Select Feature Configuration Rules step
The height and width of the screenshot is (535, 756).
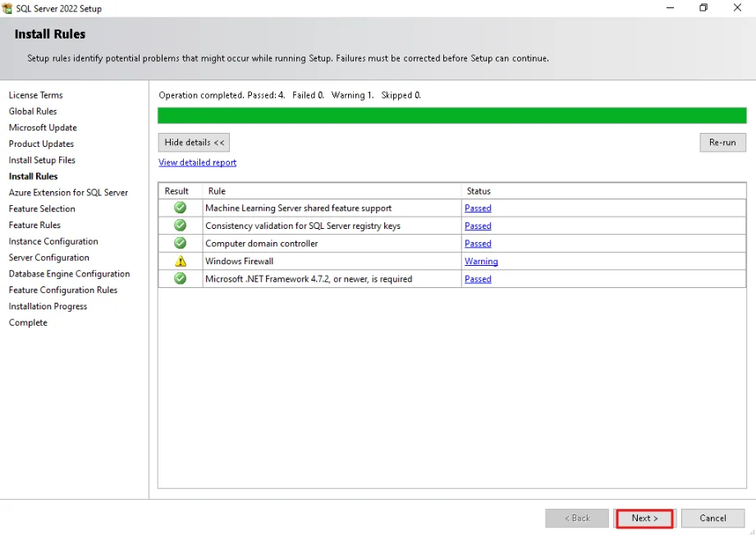point(63,290)
